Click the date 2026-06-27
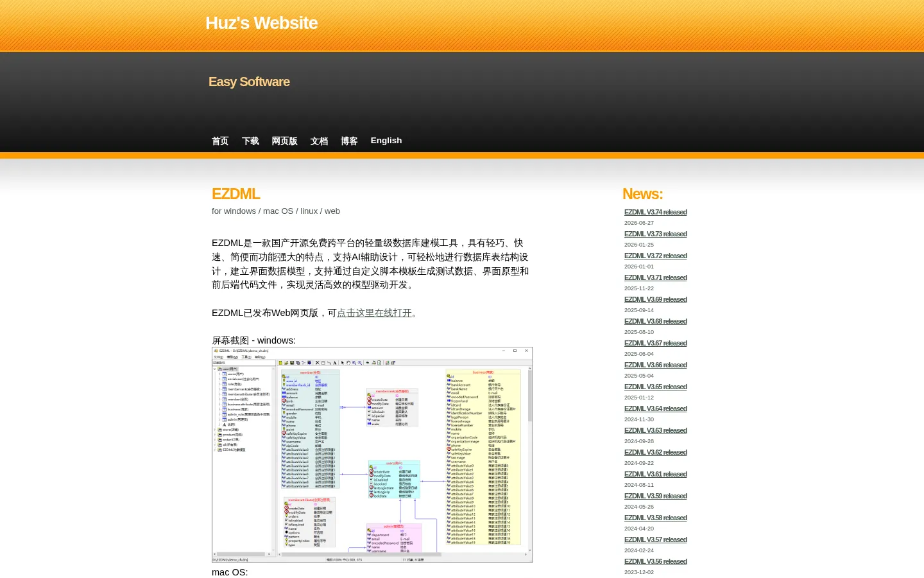The height and width of the screenshot is (578, 924). [x=639, y=223]
